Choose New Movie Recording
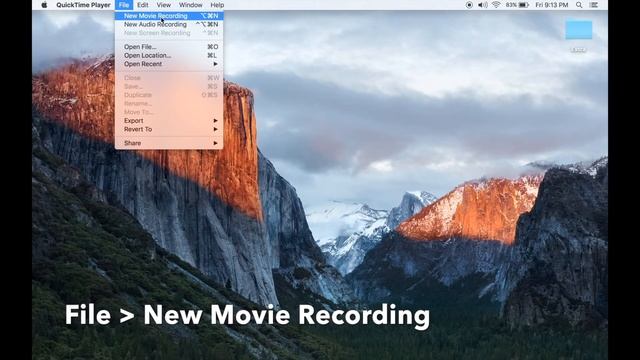Viewport: 640px width, 360px height. pos(169,16)
